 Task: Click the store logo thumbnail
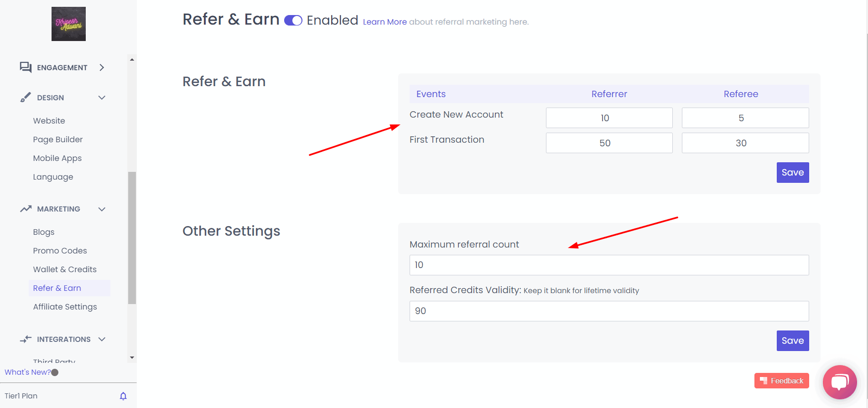coord(68,24)
